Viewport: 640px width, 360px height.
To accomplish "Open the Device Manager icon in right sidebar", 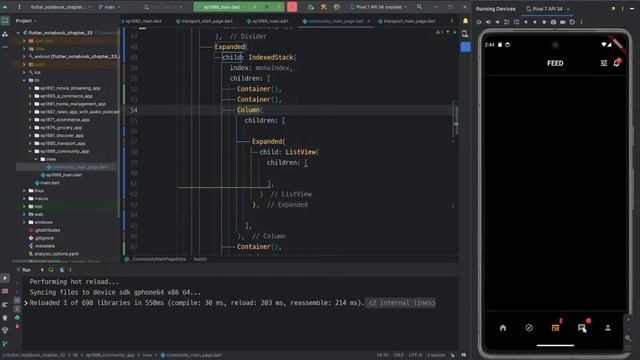I will pyautogui.click(x=465, y=34).
